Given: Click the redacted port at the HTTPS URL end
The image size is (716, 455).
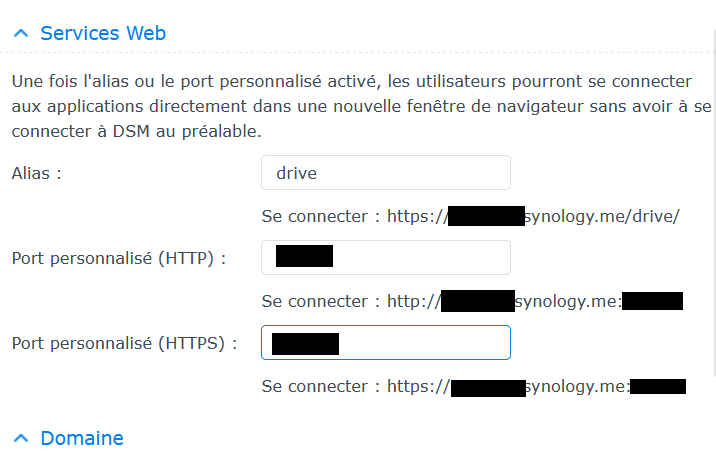Looking at the screenshot, I should click(658, 386).
